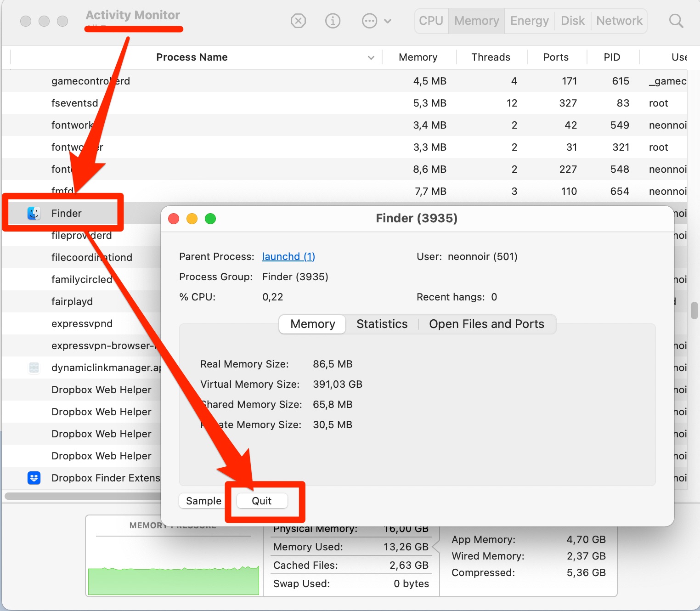The height and width of the screenshot is (611, 700).
Task: Click the Real Memory Size value 86,5 MB
Action: click(x=333, y=364)
